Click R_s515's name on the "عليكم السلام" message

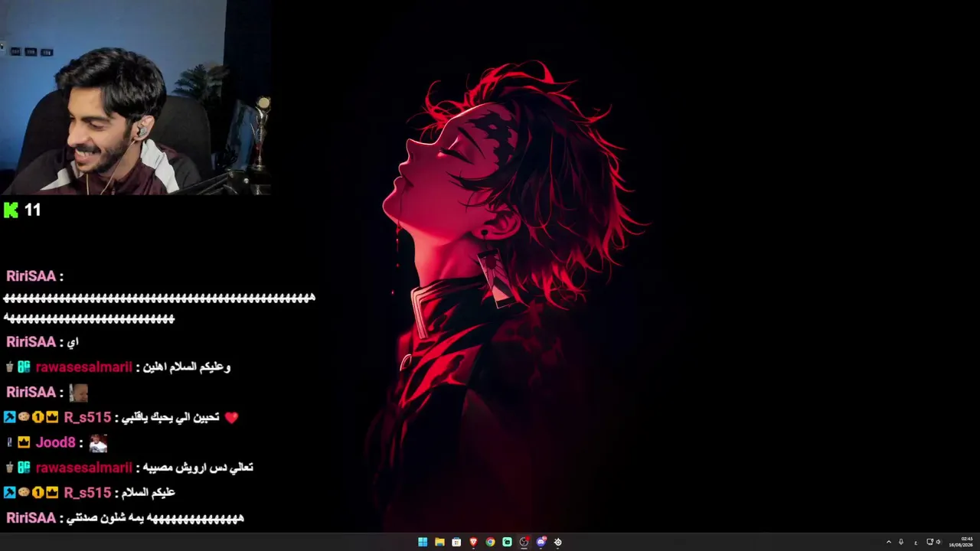(87, 493)
